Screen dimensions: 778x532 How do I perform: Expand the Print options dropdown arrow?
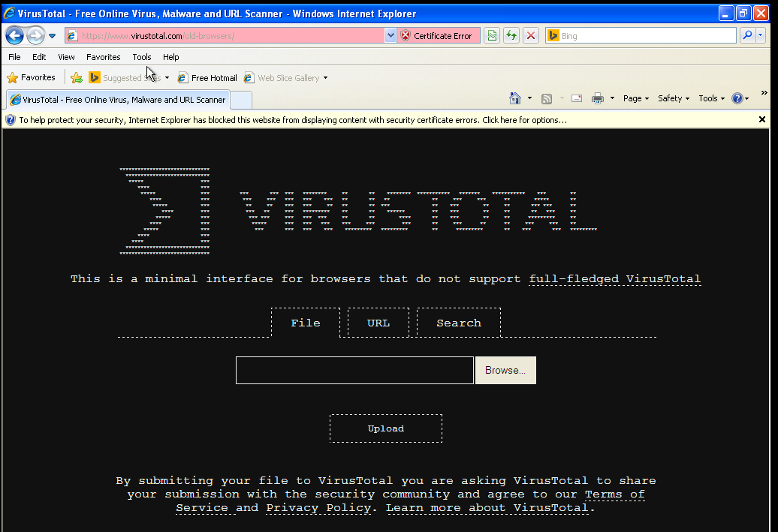click(612, 98)
